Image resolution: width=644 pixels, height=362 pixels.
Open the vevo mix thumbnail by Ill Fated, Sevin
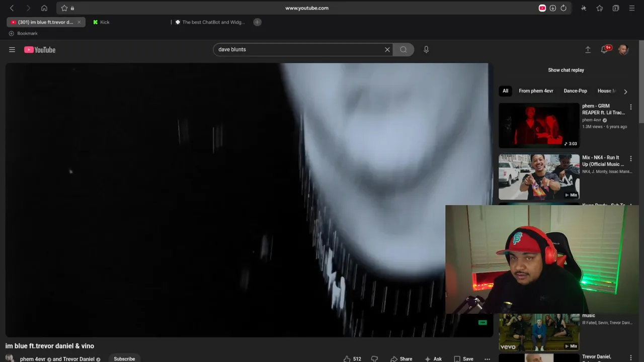[539, 332]
